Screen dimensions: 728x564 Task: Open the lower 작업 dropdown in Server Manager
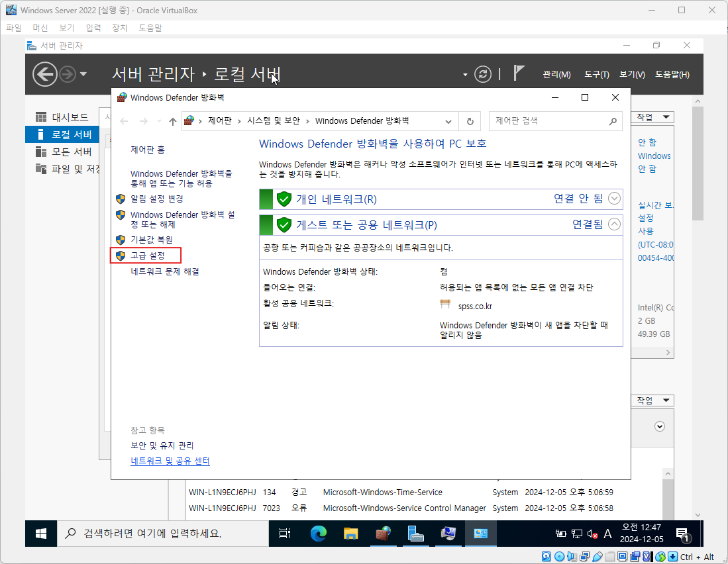pos(652,400)
